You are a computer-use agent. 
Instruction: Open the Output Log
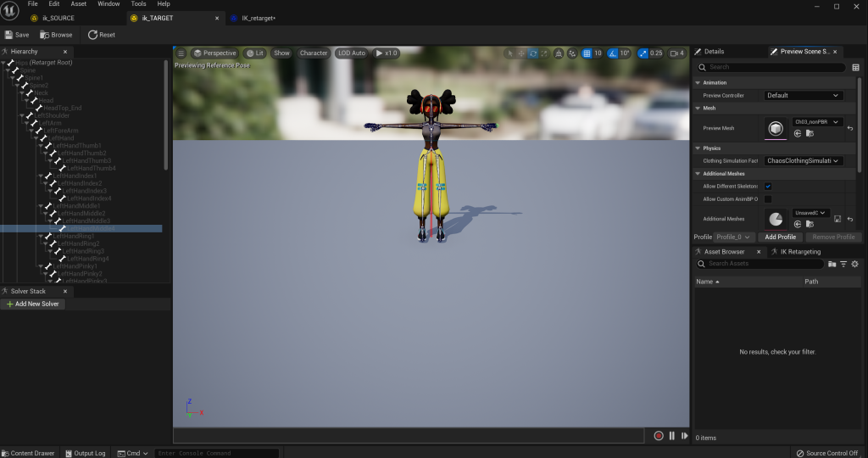tap(86, 453)
